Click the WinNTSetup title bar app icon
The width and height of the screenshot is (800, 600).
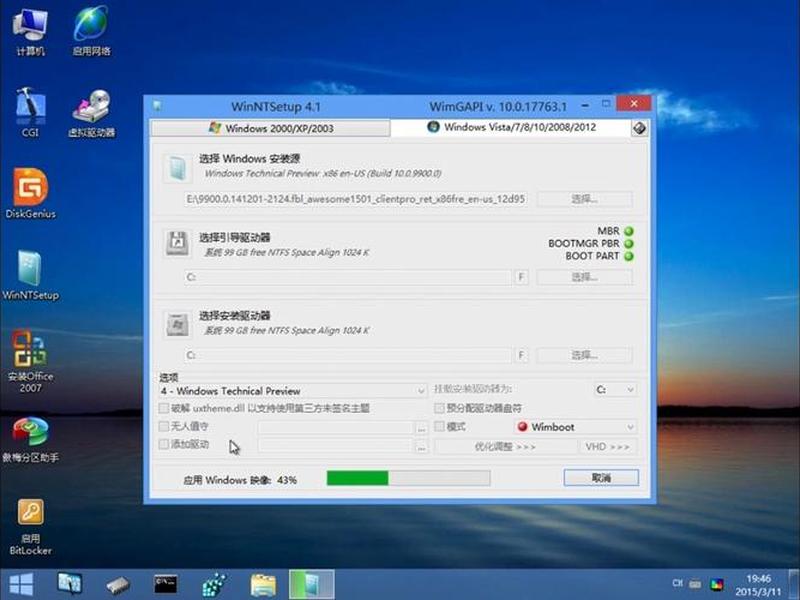point(157,106)
